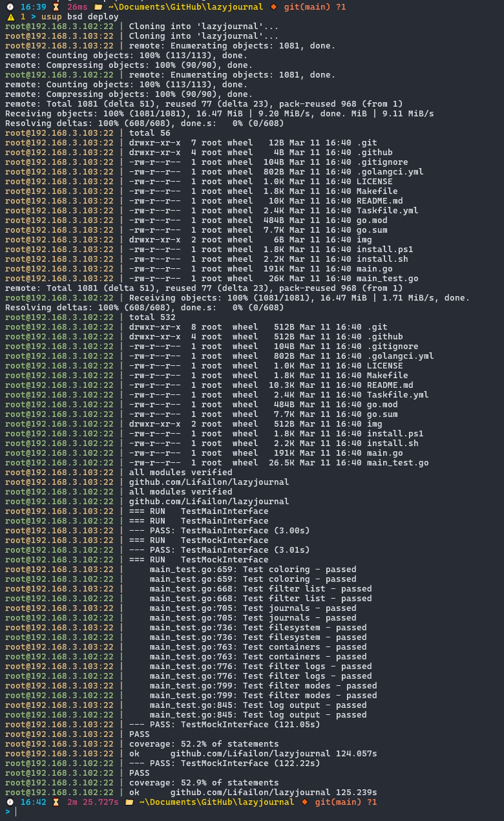Click the clock icon beside 16:42
The height and width of the screenshot is (821, 504).
(10, 802)
